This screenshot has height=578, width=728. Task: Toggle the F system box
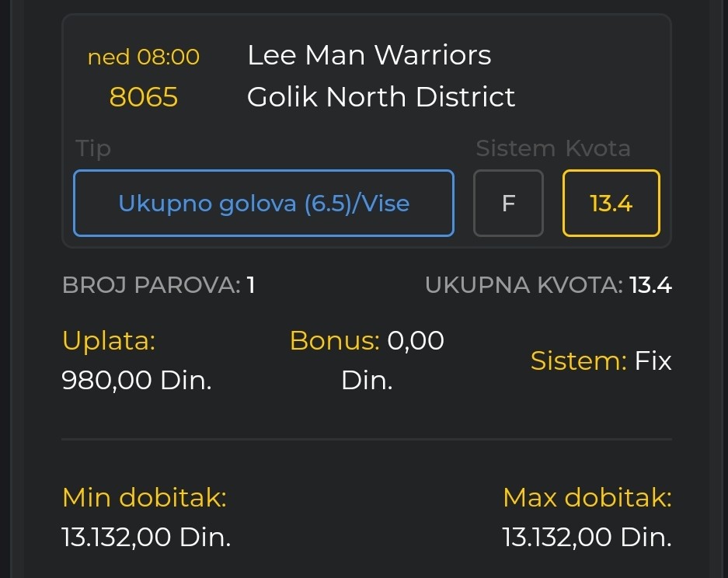(x=508, y=204)
